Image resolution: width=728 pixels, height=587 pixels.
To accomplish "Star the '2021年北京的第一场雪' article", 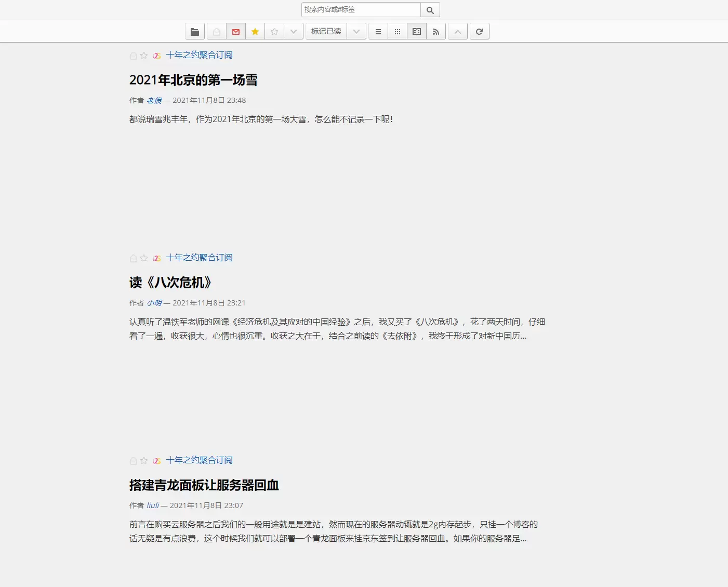I will (144, 56).
